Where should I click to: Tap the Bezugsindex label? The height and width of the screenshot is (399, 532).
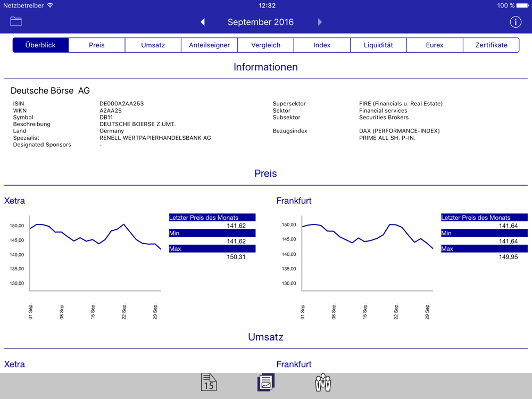tap(290, 131)
